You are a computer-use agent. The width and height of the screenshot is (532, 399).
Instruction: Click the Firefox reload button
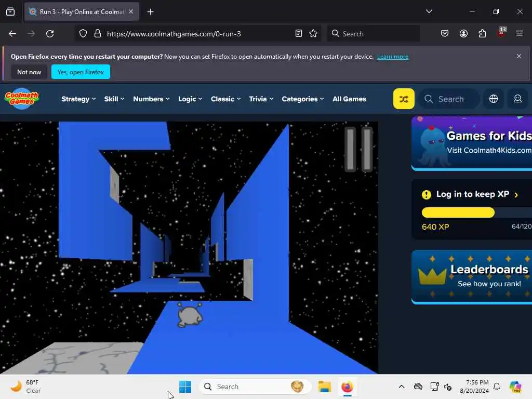[x=50, y=34]
